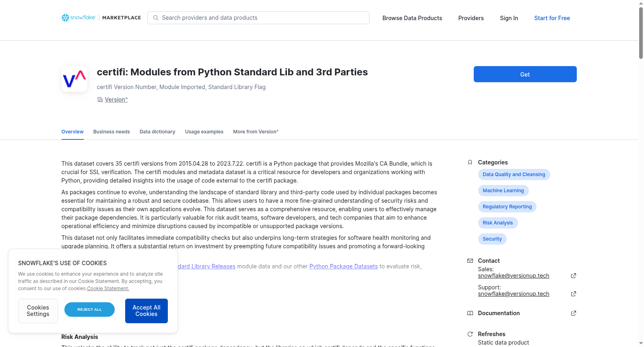The width and height of the screenshot is (644, 347).
Task: Click REJECT ALL cookies button
Action: pyautogui.click(x=89, y=310)
